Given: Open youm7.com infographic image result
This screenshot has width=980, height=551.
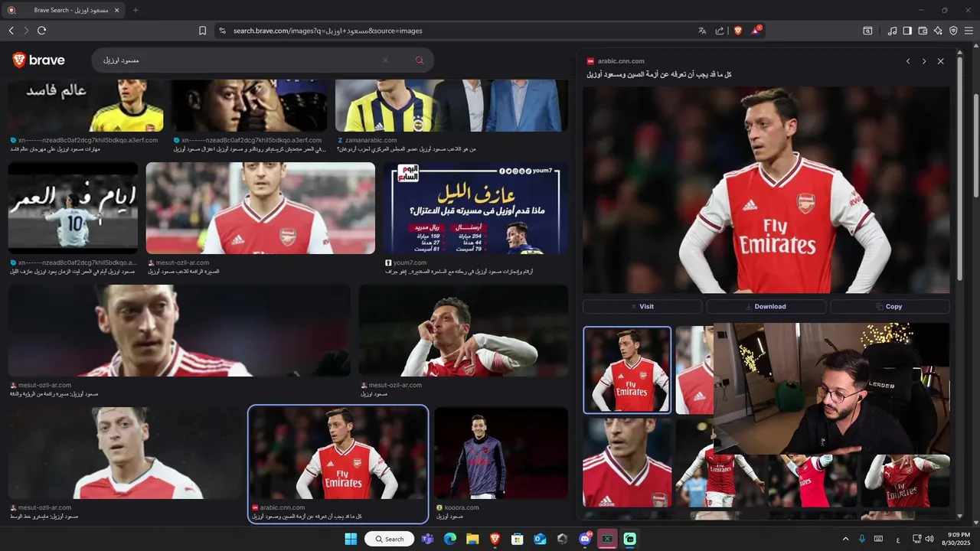Looking at the screenshot, I should (x=475, y=207).
